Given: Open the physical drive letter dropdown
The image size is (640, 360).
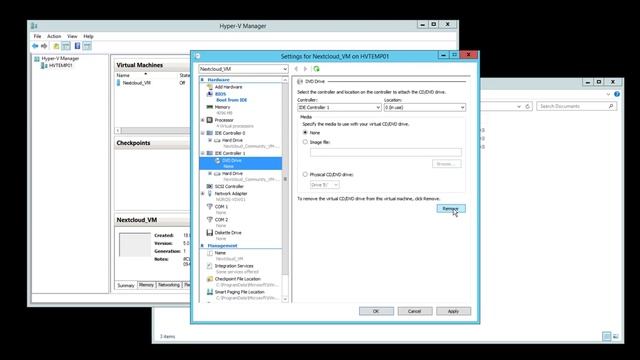Looking at the screenshot, I should coord(324,185).
